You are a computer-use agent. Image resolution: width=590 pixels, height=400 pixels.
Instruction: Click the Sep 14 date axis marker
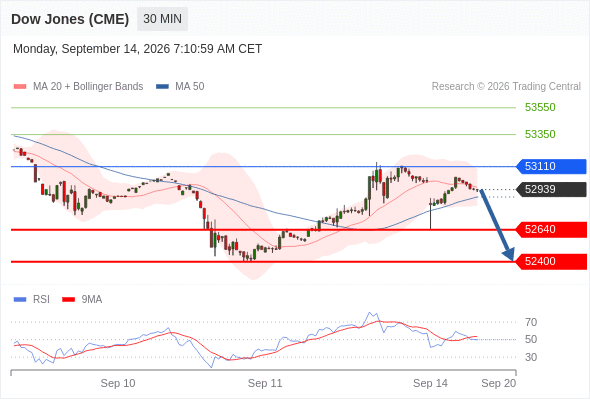click(430, 383)
